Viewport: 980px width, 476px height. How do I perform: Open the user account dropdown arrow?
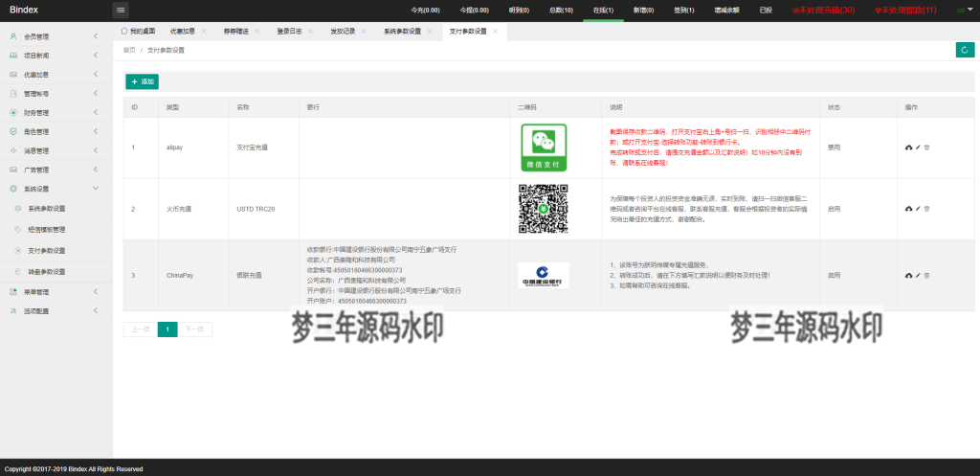point(971,10)
